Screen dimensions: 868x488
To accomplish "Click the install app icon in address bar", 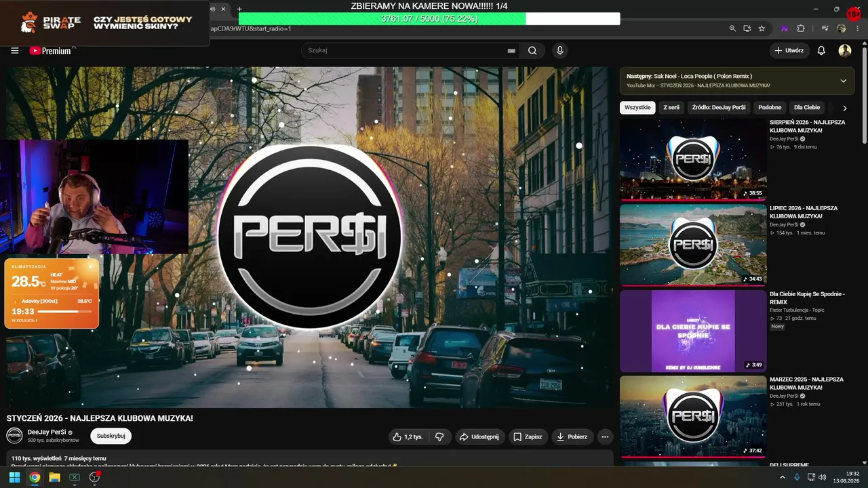I will click(747, 28).
